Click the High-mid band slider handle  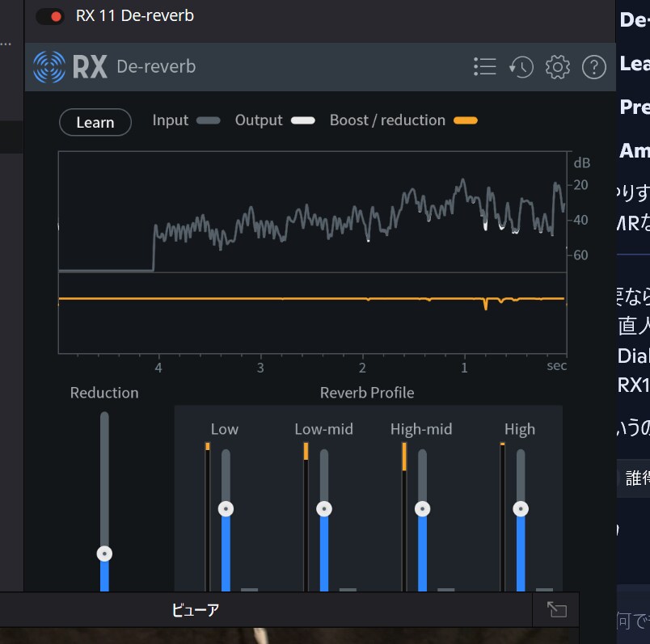tap(422, 509)
